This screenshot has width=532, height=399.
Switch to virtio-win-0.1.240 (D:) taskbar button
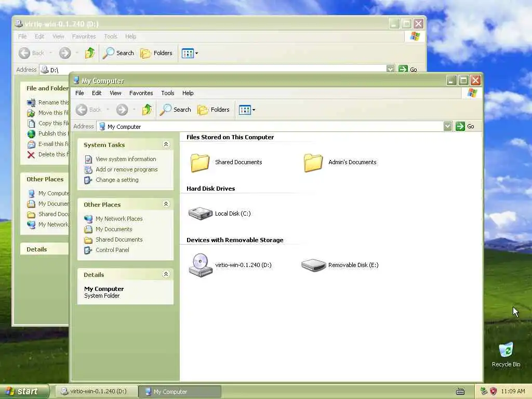[x=96, y=391]
